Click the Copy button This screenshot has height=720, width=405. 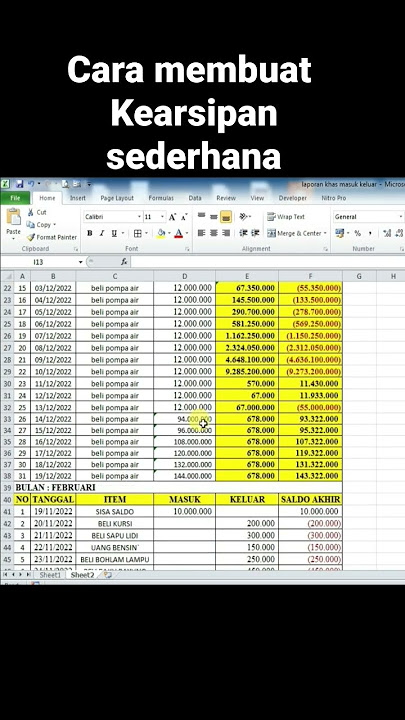click(x=39, y=225)
